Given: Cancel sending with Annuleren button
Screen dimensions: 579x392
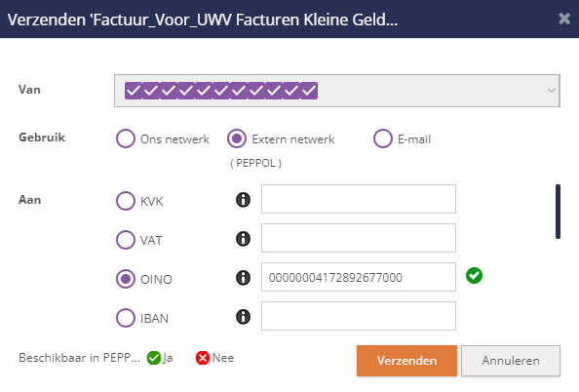Looking at the screenshot, I should tap(511, 361).
